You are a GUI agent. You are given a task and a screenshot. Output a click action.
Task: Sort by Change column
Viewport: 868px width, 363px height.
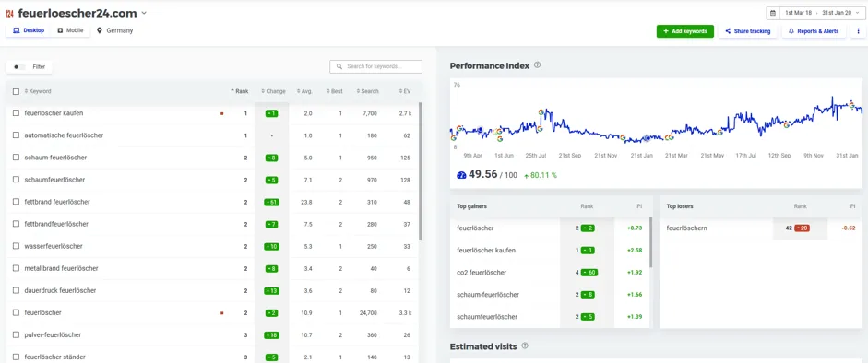pos(273,92)
